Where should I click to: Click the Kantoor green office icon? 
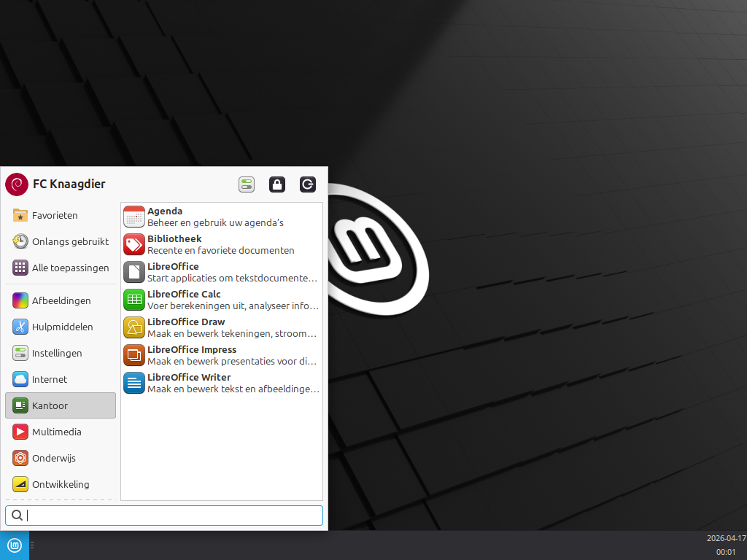20,405
